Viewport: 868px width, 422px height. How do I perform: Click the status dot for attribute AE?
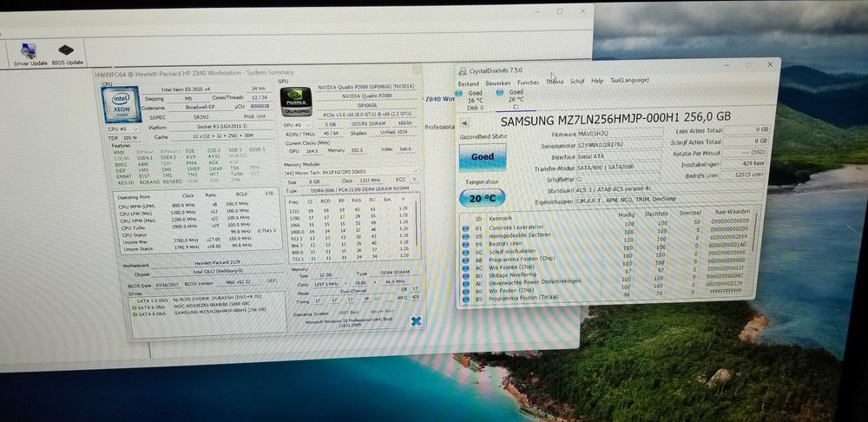tap(465, 284)
